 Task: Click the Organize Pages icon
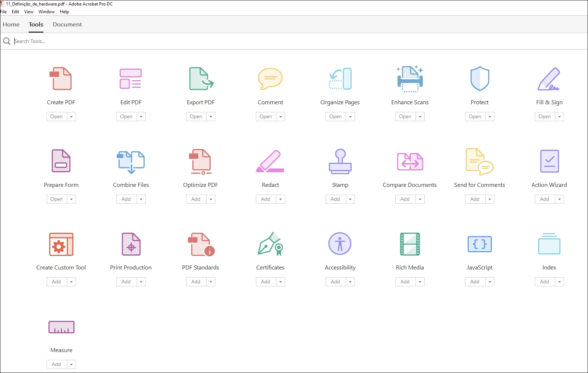point(340,79)
